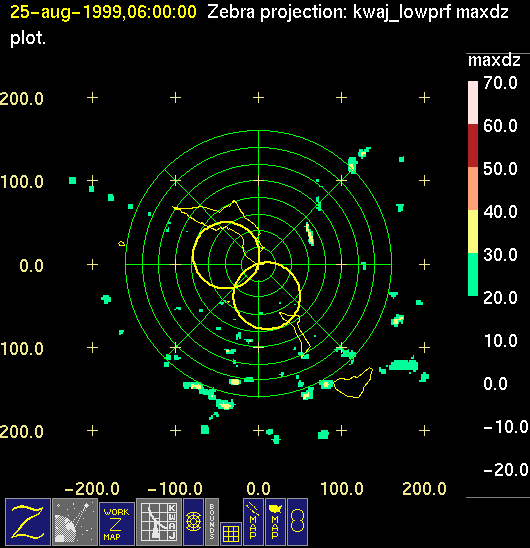Click the yellow coastline outline at lower right
530x548 pixels.
pyautogui.click(x=353, y=383)
